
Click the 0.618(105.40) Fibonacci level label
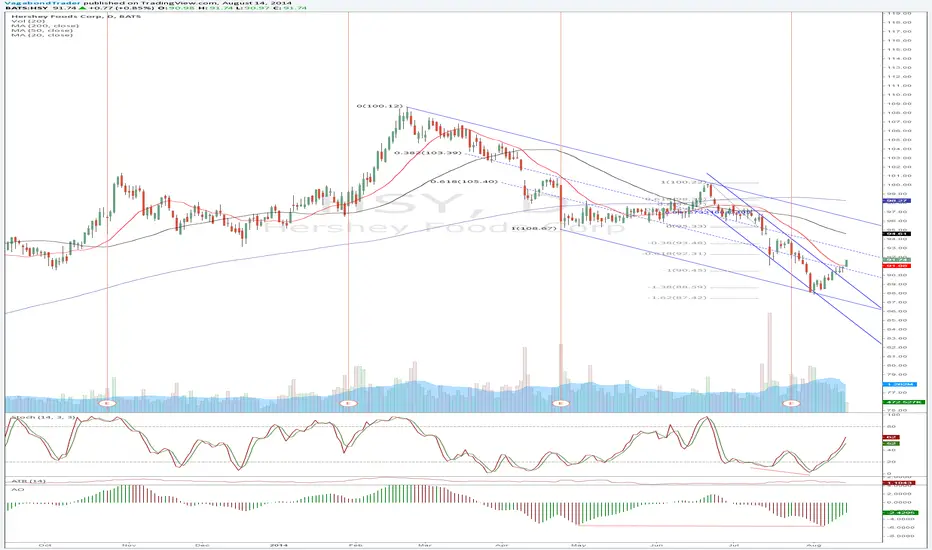pos(464,181)
